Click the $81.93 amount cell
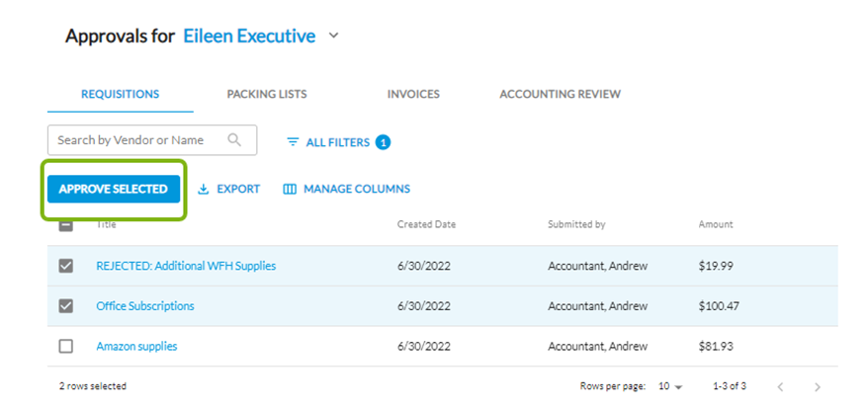The height and width of the screenshot is (409, 868). point(716,347)
